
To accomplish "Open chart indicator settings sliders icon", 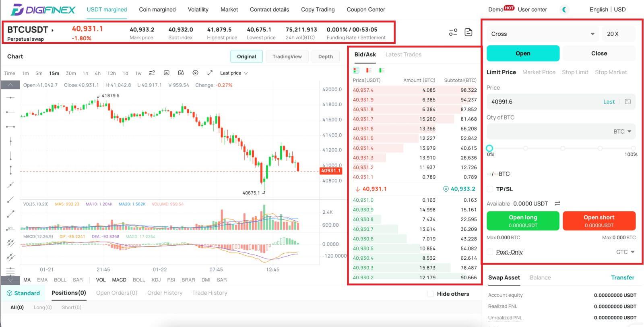I will (152, 73).
